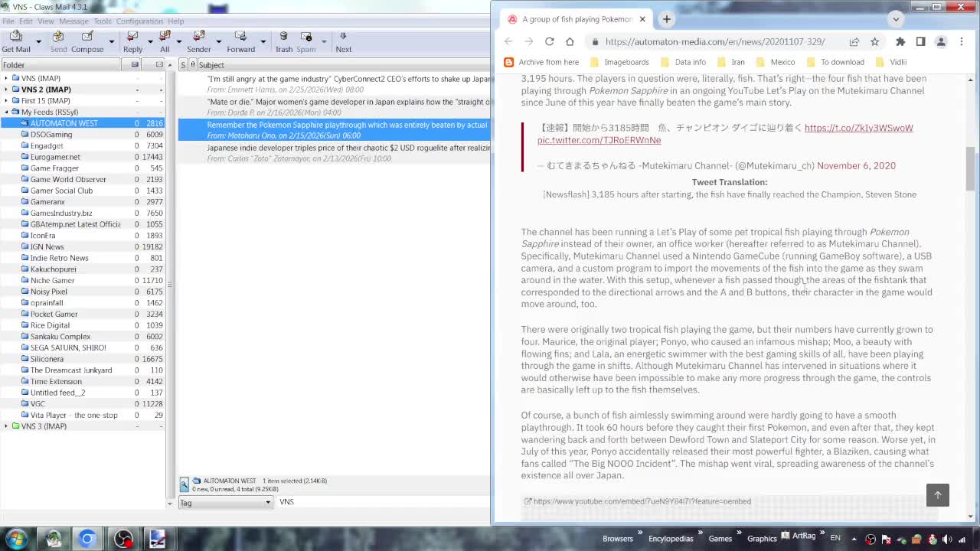This screenshot has width=980, height=551.
Task: Go to Next unread message icon
Action: 343,41
